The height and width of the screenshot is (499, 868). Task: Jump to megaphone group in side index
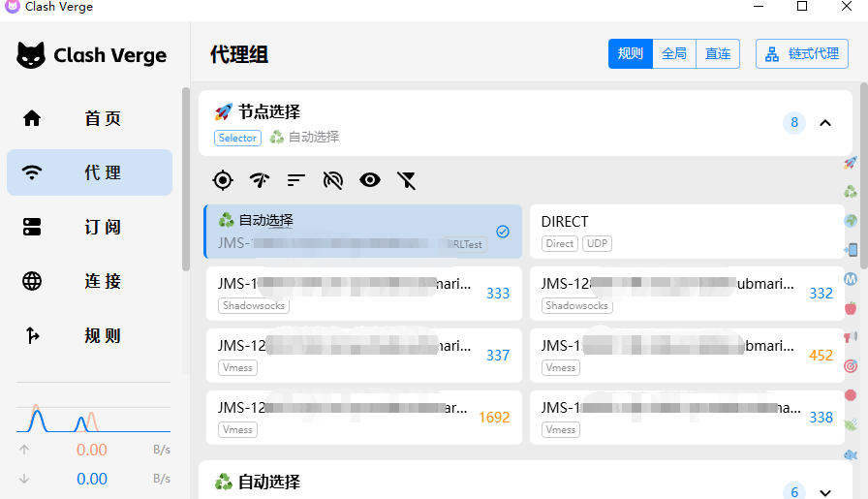click(x=851, y=337)
